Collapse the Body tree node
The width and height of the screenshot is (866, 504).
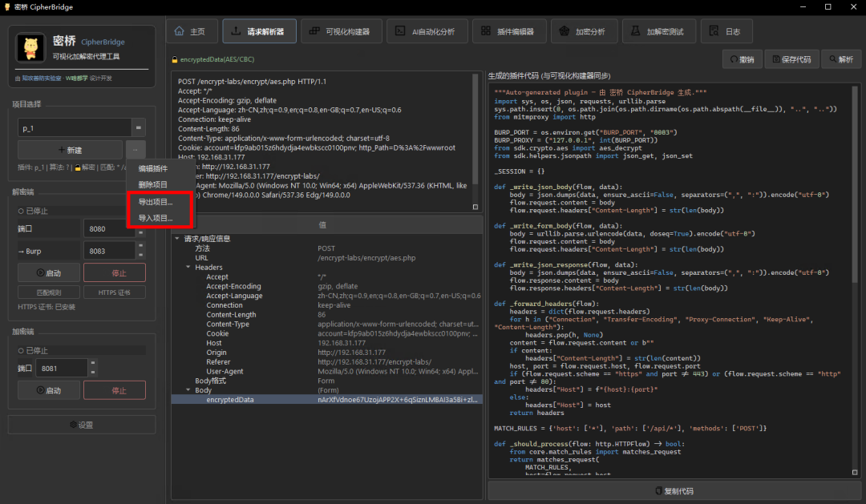coord(188,390)
